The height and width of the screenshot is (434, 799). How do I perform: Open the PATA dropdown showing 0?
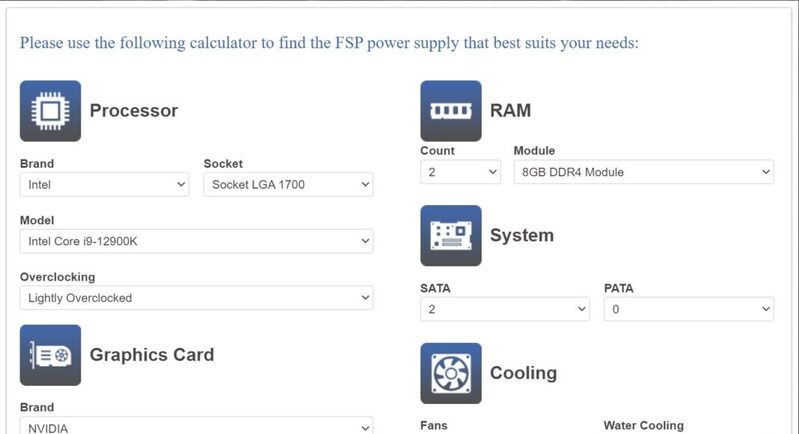(689, 309)
